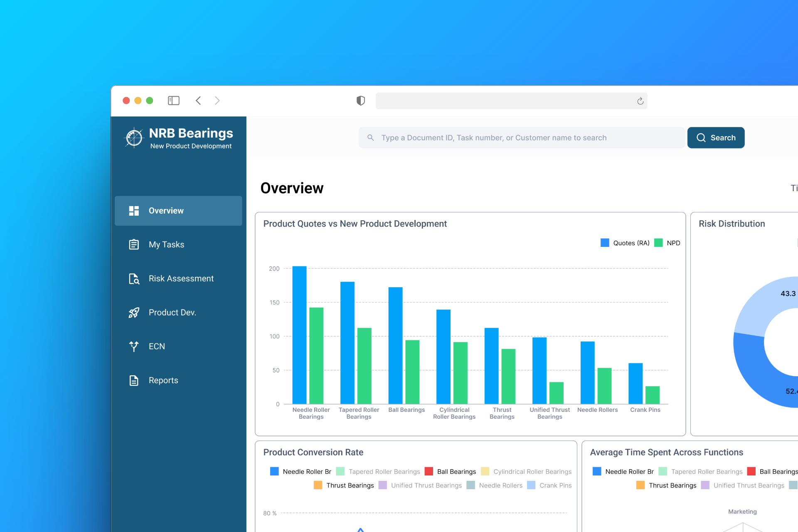Toggle Thrust Bearings in Average Time legend
Screen dimensions: 798x532
tap(666, 485)
